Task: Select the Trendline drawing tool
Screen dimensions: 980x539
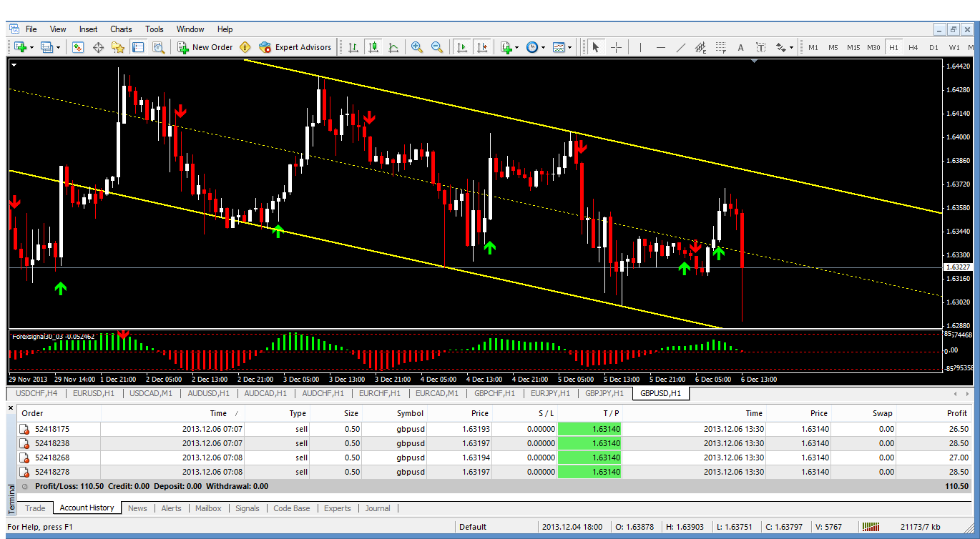Action: click(x=680, y=47)
